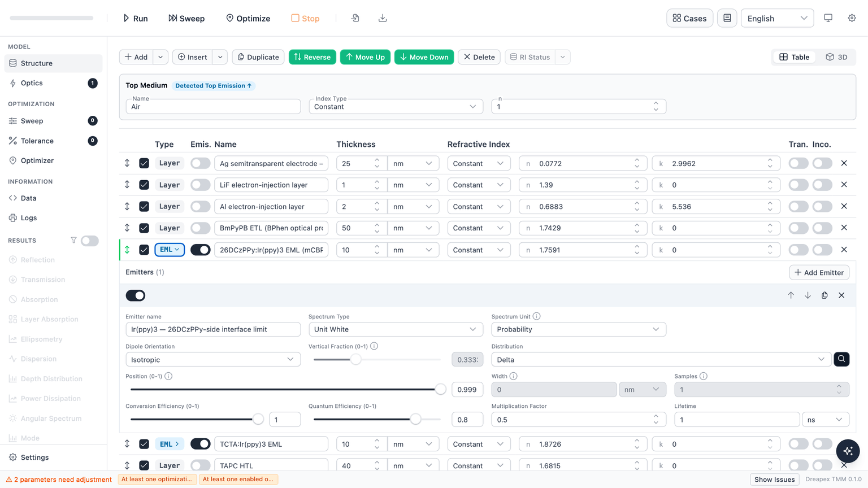Click the Show Issues button
Image resolution: width=868 pixels, height=488 pixels.
[774, 479]
